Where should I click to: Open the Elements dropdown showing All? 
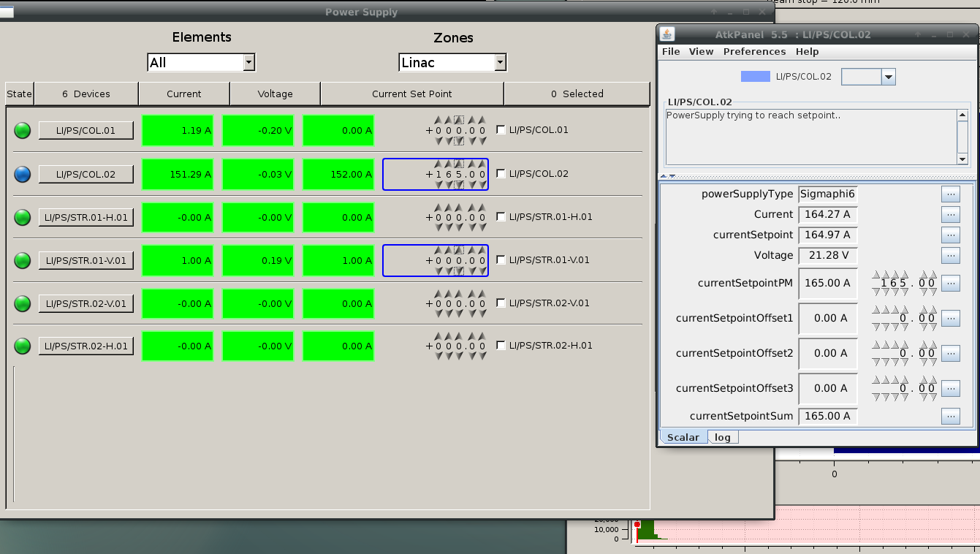pos(201,63)
